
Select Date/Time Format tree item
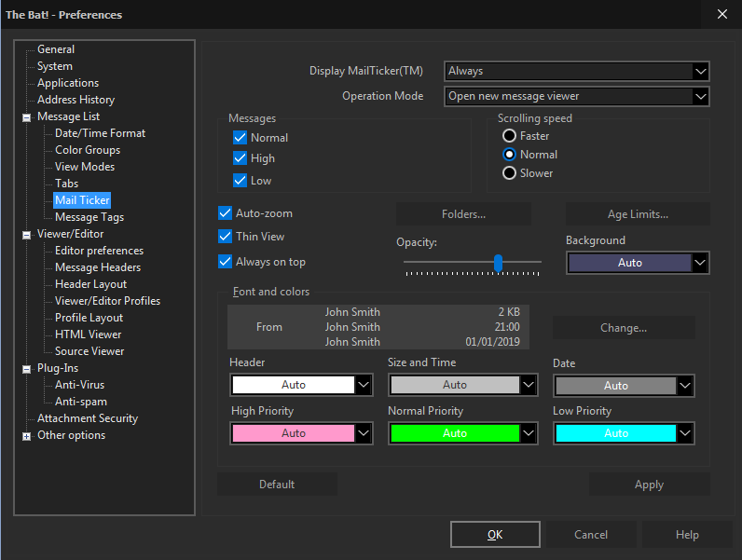coord(100,133)
